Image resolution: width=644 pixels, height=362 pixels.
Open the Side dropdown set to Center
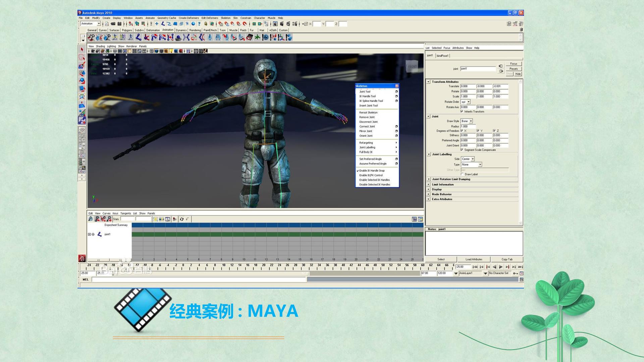click(x=468, y=159)
